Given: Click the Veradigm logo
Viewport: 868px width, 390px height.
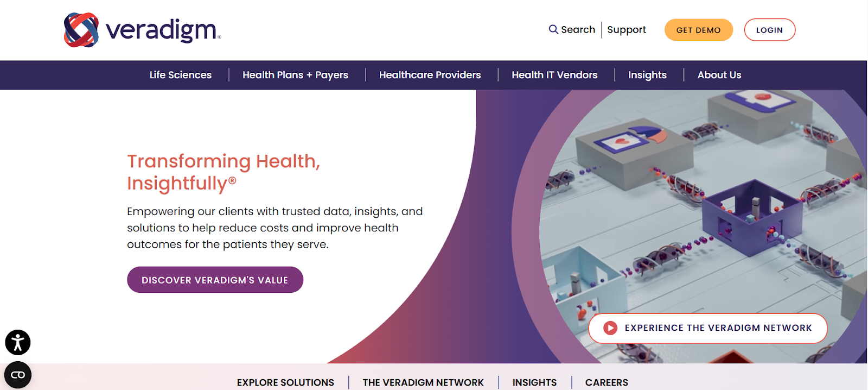Looking at the screenshot, I should [142, 30].
